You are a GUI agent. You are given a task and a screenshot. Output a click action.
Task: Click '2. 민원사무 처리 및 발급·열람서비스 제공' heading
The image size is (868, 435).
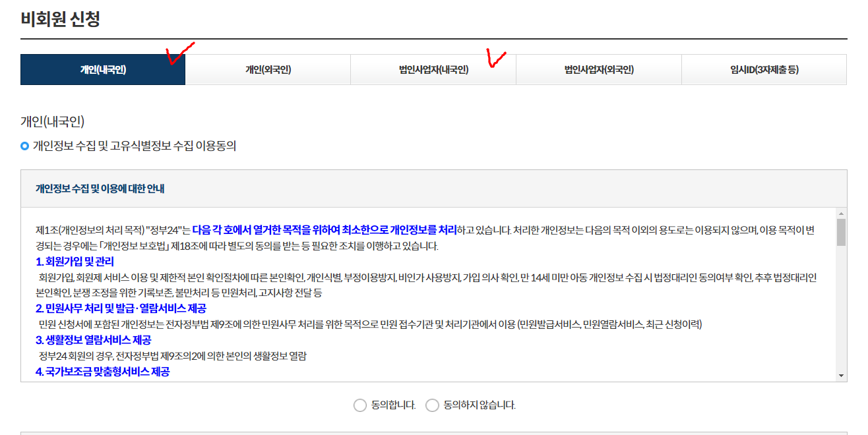click(121, 308)
